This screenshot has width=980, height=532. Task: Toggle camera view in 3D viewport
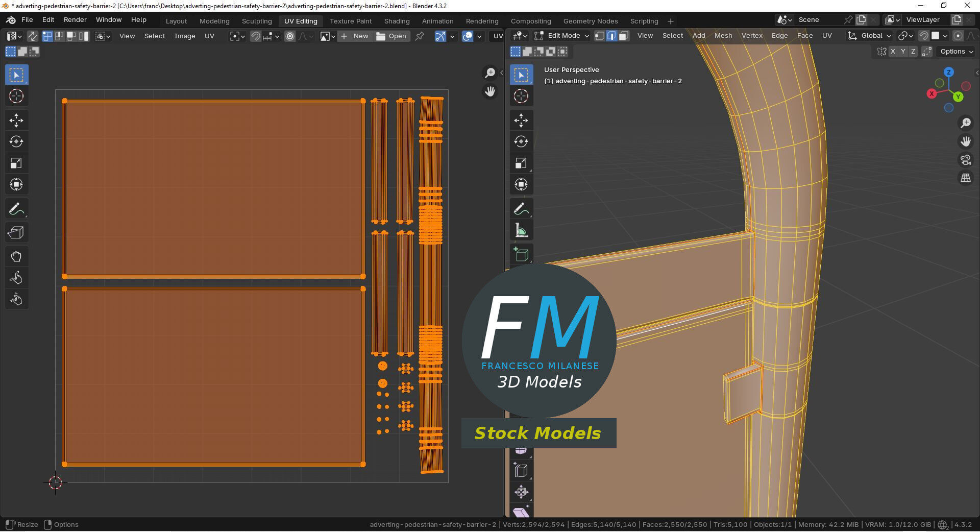966,160
